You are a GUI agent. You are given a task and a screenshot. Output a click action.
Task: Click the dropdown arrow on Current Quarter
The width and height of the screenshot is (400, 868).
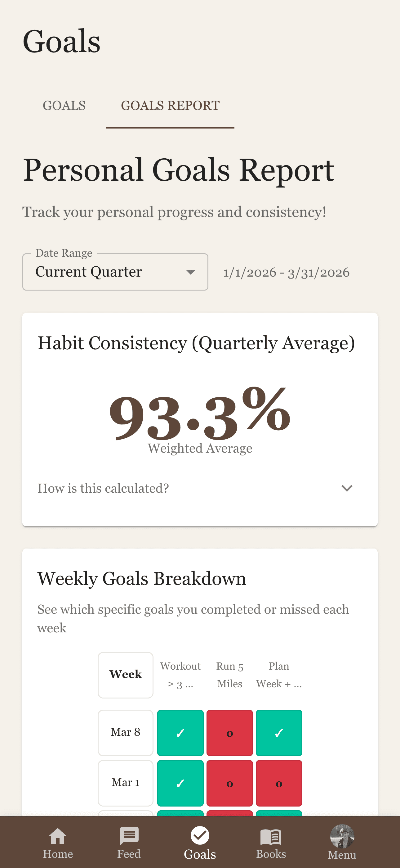click(191, 272)
